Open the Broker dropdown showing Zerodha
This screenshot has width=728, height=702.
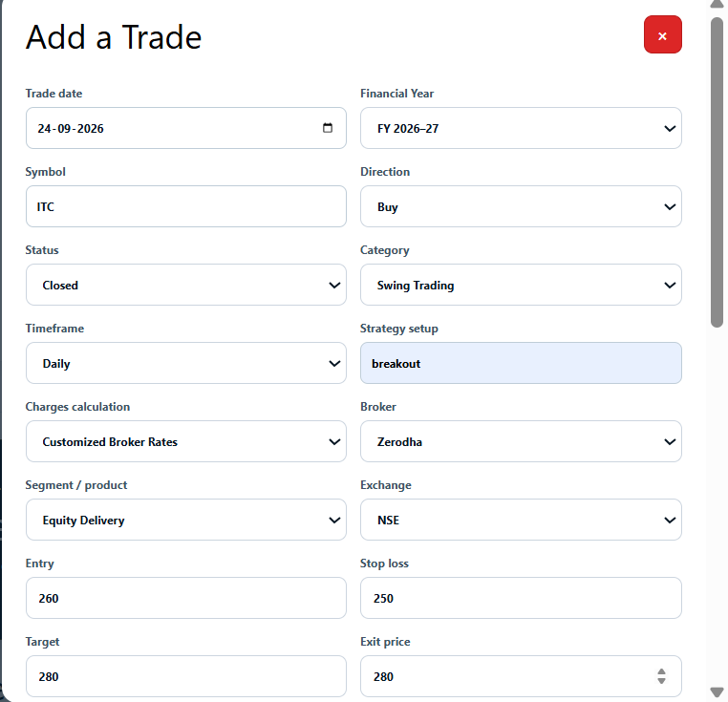(x=521, y=441)
